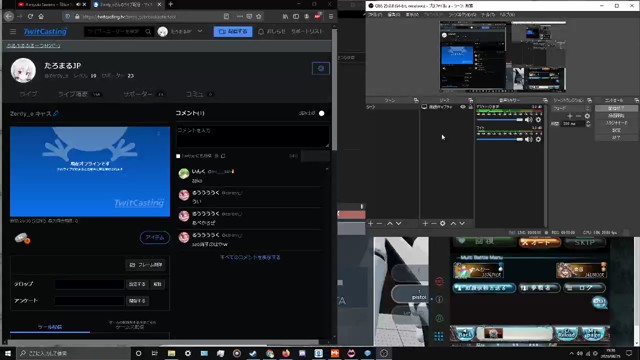Tick the post-to-Twitter checkbox under the comment box
Viewport: 640px width, 360px height.
(x=178, y=156)
